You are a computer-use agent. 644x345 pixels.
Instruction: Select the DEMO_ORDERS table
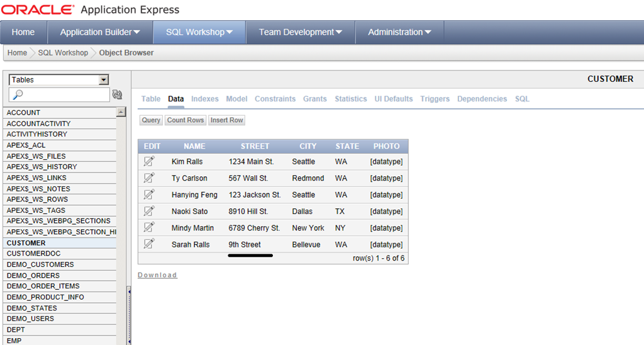point(60,276)
